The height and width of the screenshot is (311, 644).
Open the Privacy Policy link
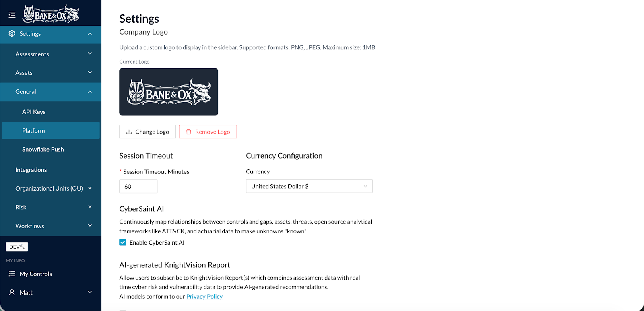click(204, 297)
